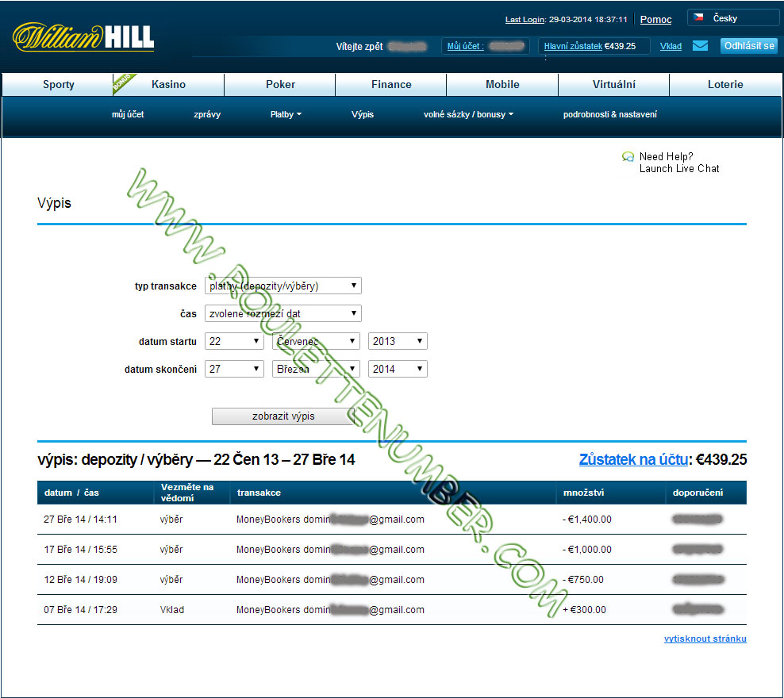Click the live chat bubble icon
The width and height of the screenshot is (784, 698).
coord(628,157)
